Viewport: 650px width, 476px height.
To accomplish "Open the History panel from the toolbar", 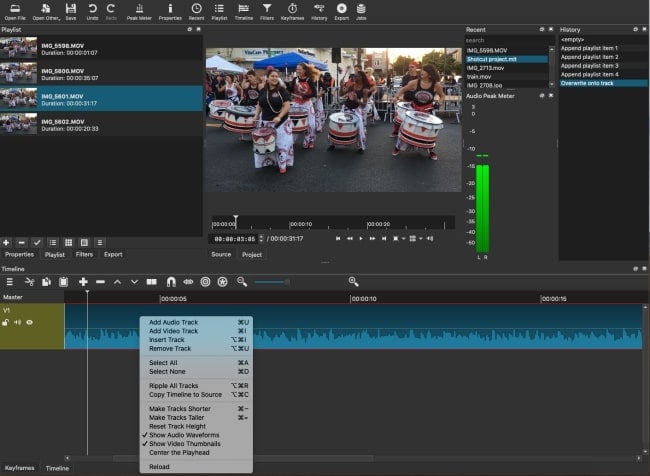I will (318, 11).
